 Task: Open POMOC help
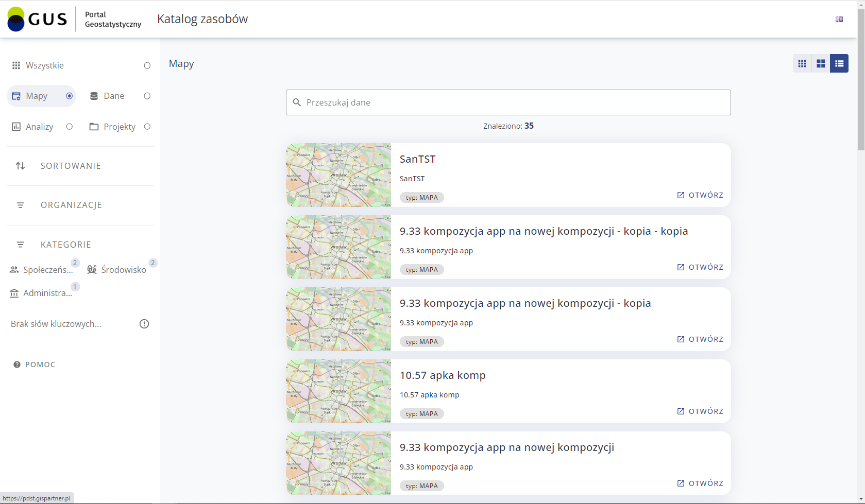click(35, 364)
